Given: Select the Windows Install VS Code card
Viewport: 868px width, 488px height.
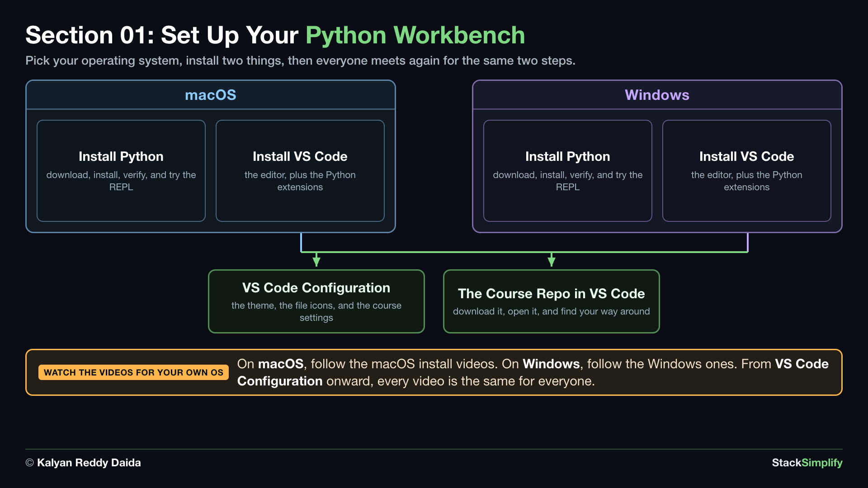Looking at the screenshot, I should (747, 171).
